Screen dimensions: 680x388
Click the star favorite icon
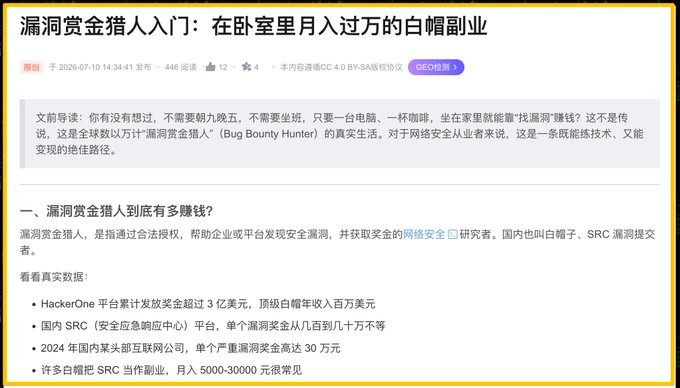(x=246, y=67)
